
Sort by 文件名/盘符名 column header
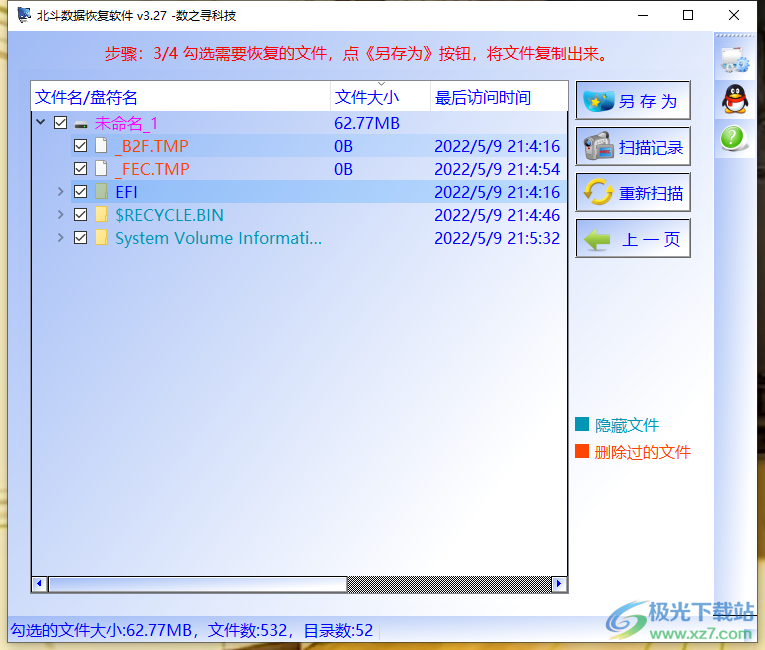[x=181, y=97]
